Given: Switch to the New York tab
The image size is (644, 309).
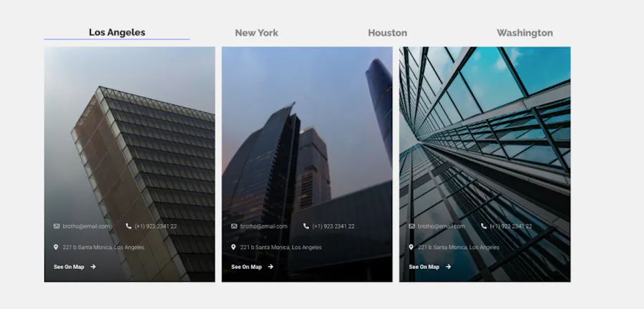Looking at the screenshot, I should (257, 33).
